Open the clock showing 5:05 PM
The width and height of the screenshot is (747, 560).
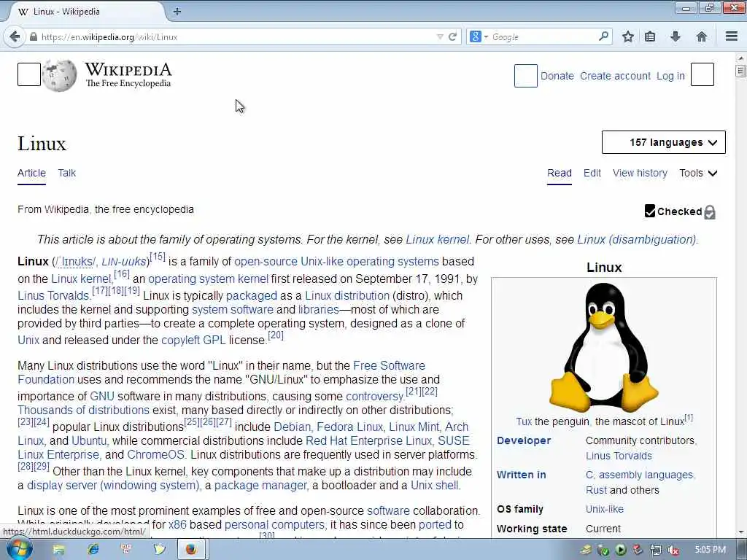tap(711, 550)
